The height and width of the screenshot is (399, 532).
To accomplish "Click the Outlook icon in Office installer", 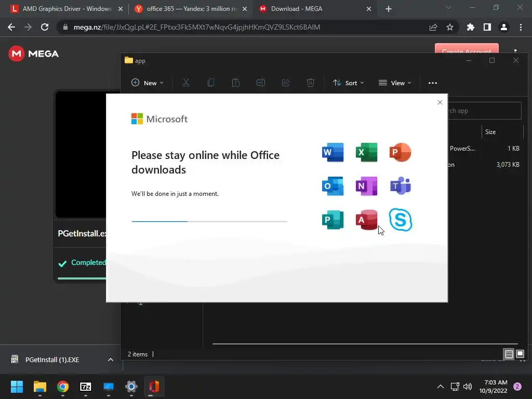I will tap(332, 186).
